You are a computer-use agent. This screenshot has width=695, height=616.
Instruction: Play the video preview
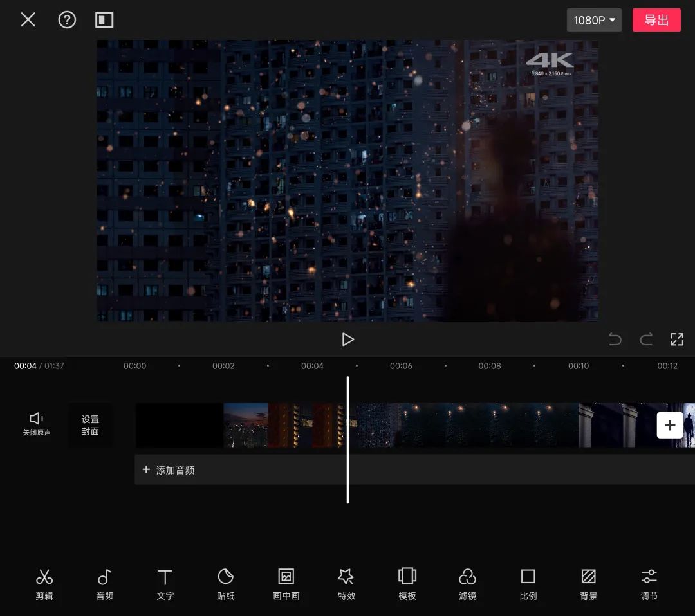tap(348, 340)
